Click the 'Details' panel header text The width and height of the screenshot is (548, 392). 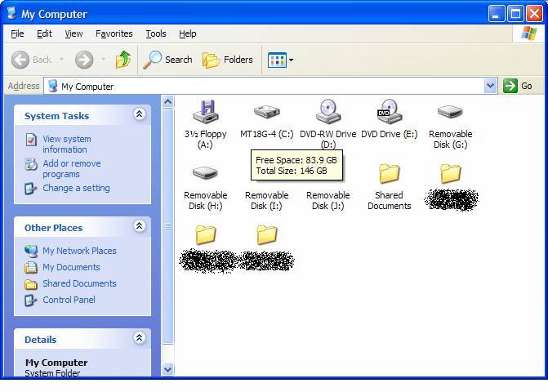click(x=41, y=340)
